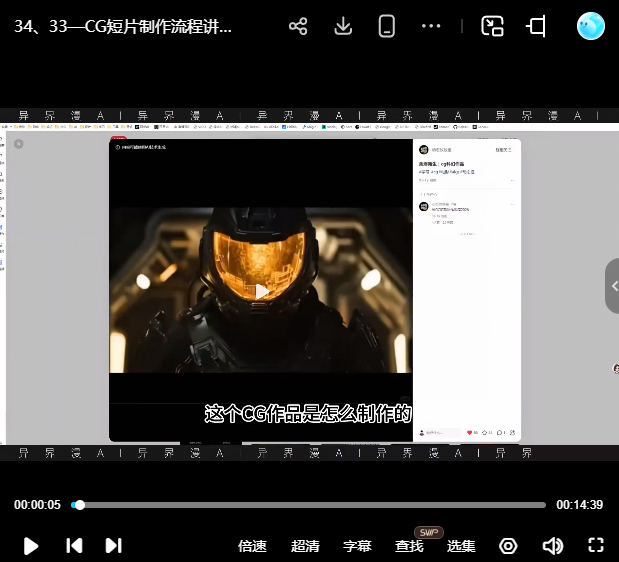Click the video progress bar midpoint
This screenshot has height=562, width=619.
click(x=310, y=505)
